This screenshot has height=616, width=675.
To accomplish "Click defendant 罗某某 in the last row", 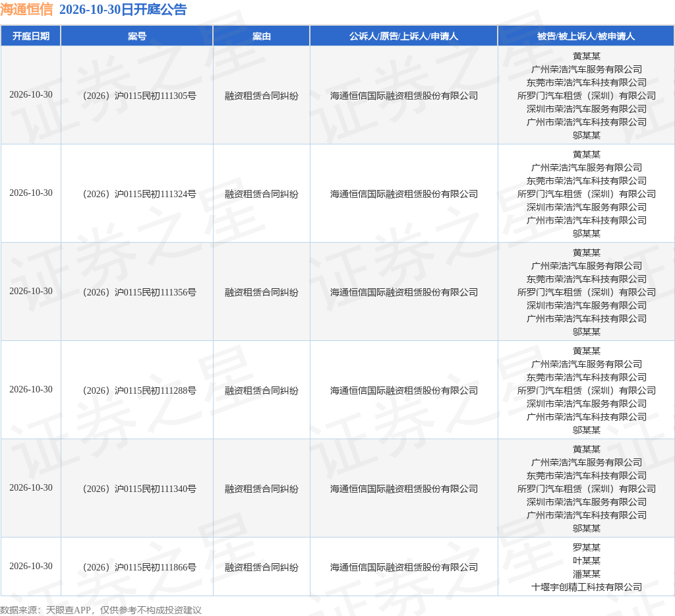I will pyautogui.click(x=586, y=547).
